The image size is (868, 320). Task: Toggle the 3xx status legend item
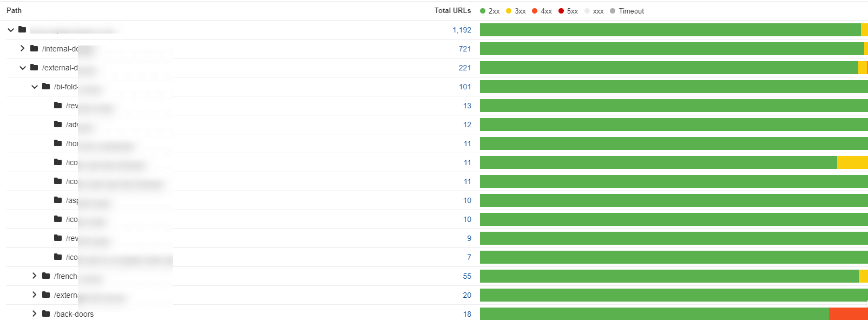click(516, 11)
